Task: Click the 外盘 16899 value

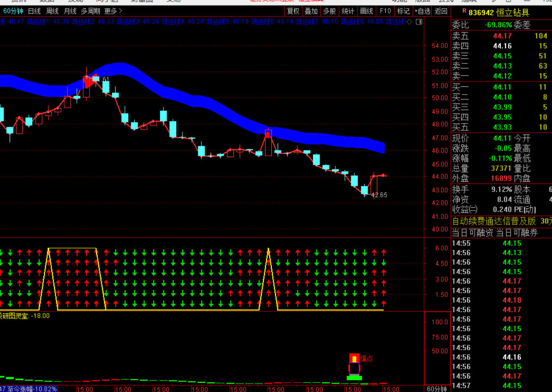Action: click(501, 178)
